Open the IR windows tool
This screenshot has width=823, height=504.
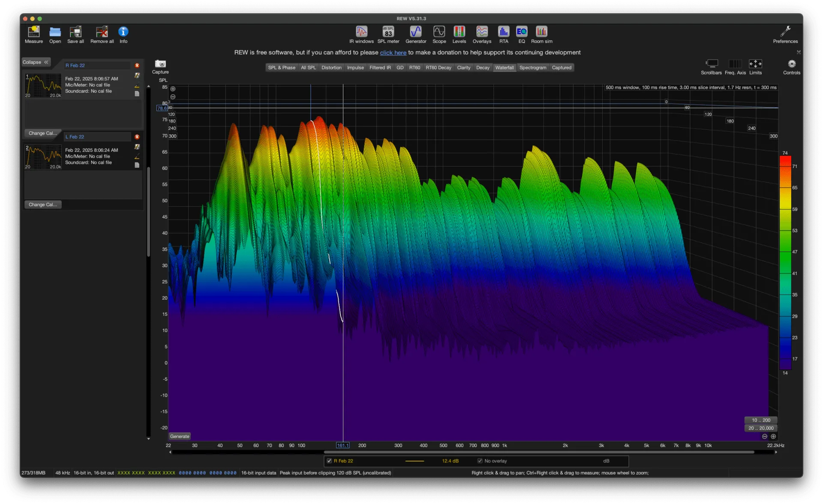click(x=361, y=32)
